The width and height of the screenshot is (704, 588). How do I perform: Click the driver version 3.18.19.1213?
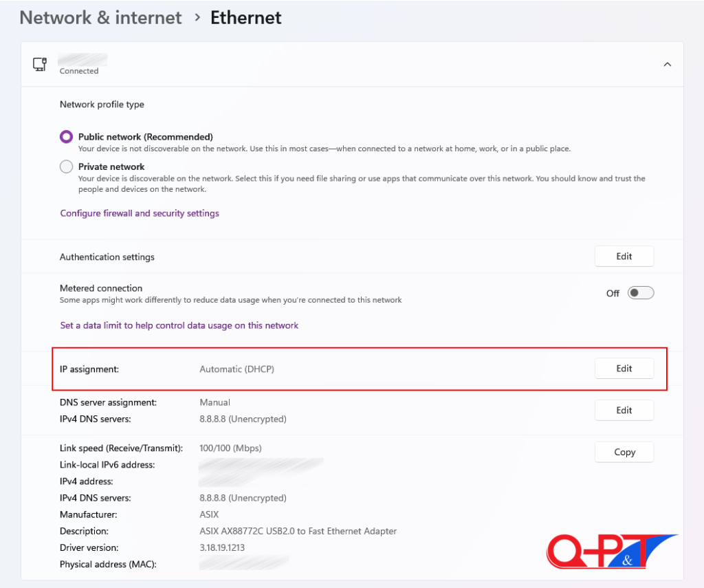point(222,547)
